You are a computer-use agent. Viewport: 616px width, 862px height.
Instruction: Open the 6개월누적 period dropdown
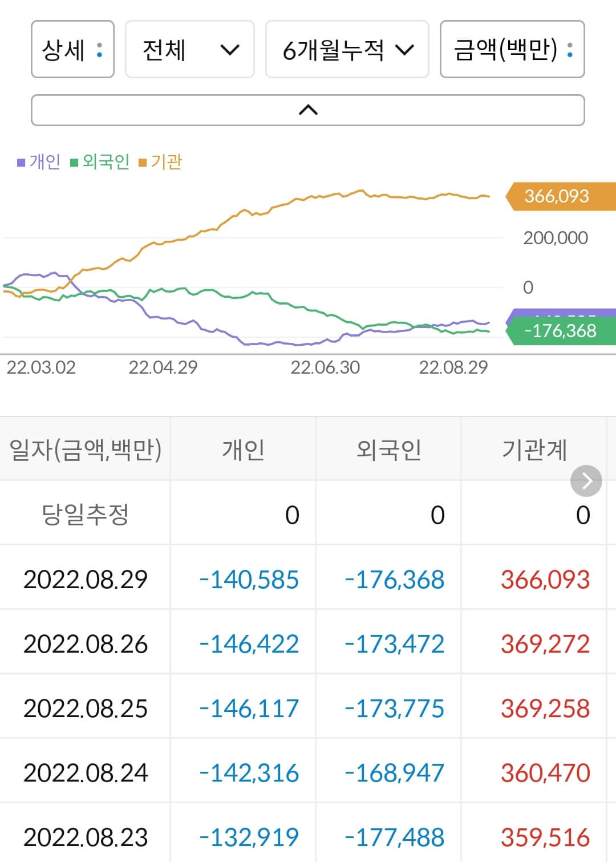point(347,50)
